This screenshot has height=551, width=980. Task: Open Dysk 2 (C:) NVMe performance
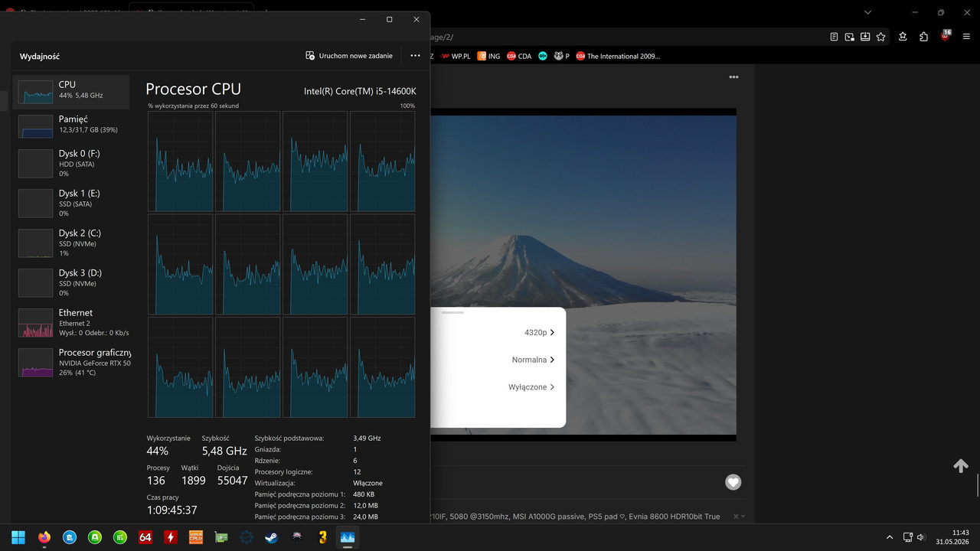tap(70, 243)
